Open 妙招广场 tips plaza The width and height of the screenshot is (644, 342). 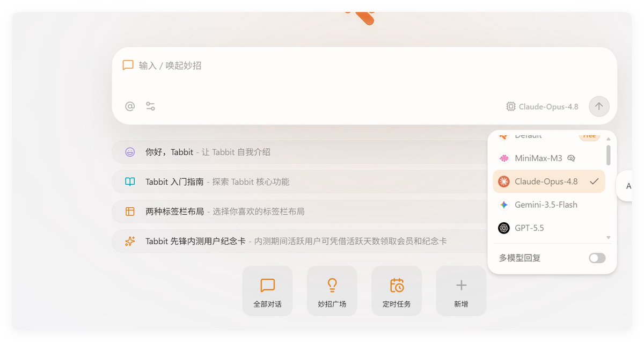(x=332, y=291)
